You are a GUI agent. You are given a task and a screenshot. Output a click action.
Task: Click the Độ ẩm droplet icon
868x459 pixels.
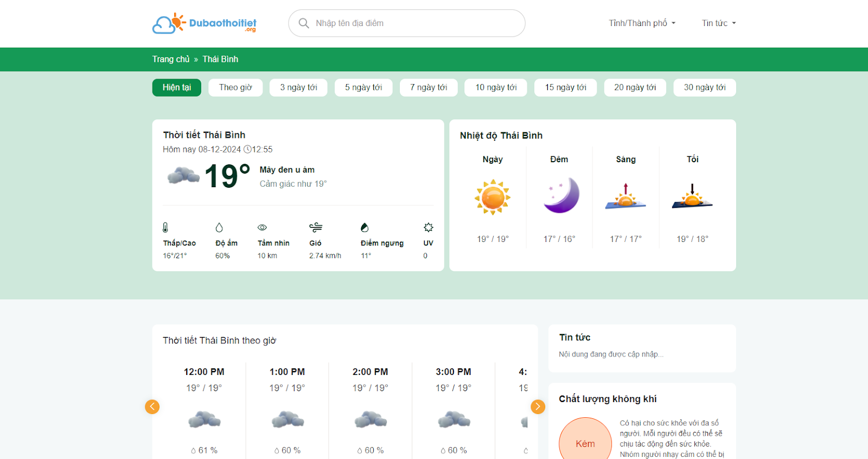(219, 227)
